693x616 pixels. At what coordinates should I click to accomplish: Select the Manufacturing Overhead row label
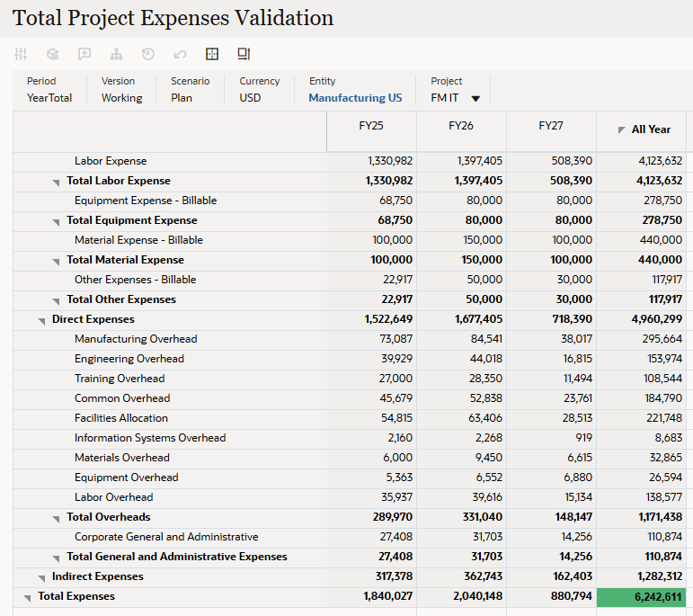136,339
